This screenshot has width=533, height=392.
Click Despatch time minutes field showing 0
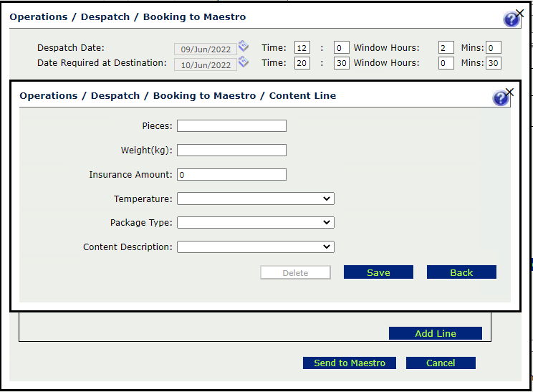[341, 48]
